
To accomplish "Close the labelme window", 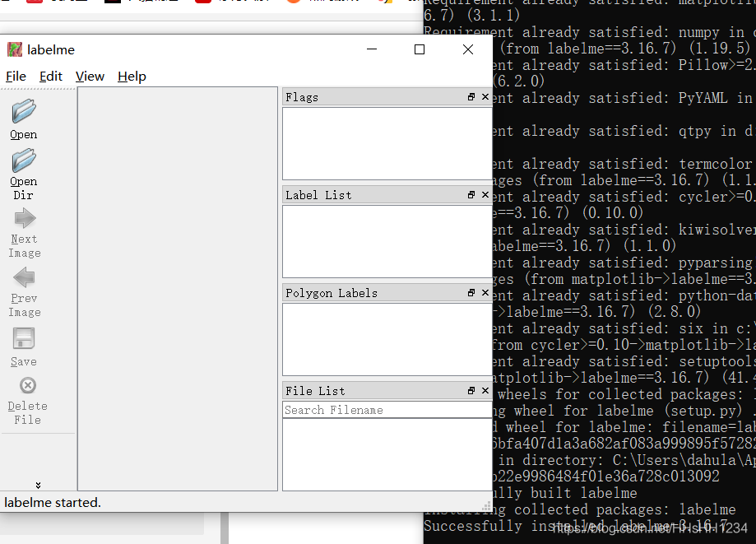I will (468, 49).
